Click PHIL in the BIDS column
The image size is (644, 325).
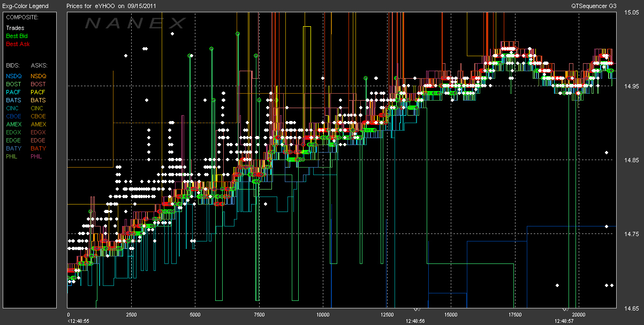click(x=12, y=156)
